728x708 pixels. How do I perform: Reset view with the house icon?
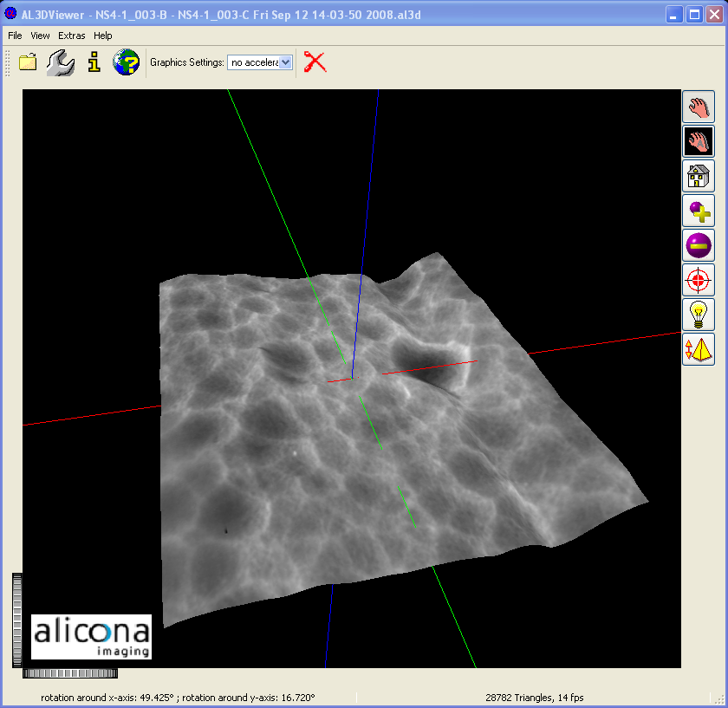[x=698, y=176]
